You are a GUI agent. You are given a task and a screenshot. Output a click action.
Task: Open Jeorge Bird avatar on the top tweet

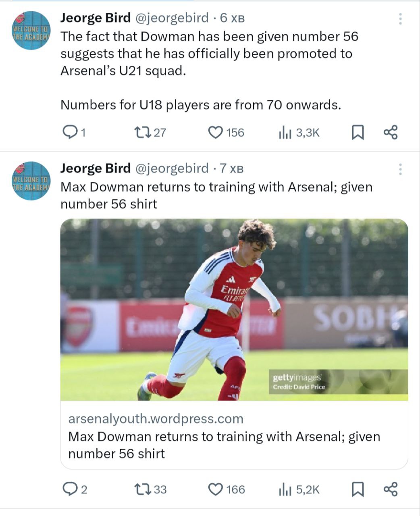pyautogui.click(x=31, y=30)
